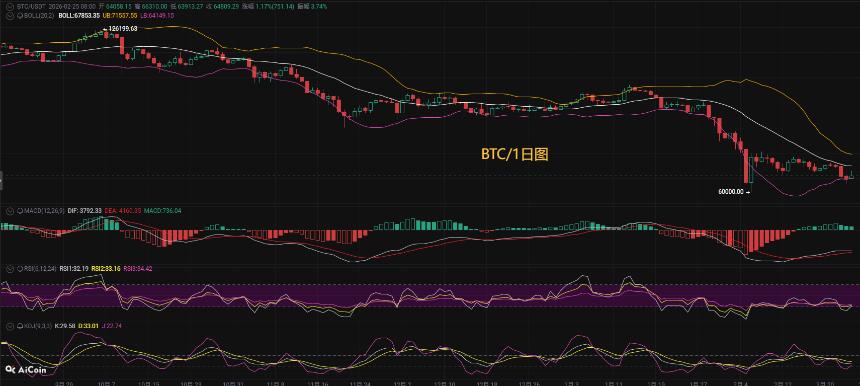Screen dimensions: 860x386
Task: Click the RSI1:32.19 value
Action: click(74, 269)
